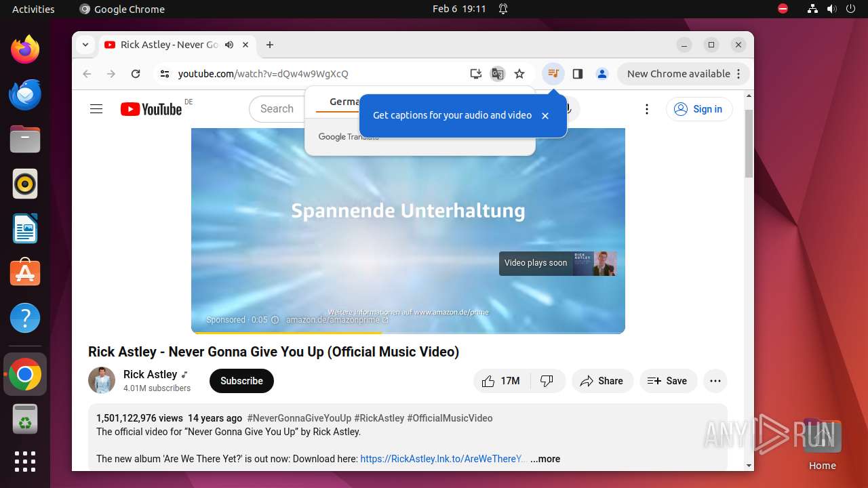
Task: Visit amazon.de/amazonprime advertiser link
Action: click(x=337, y=320)
